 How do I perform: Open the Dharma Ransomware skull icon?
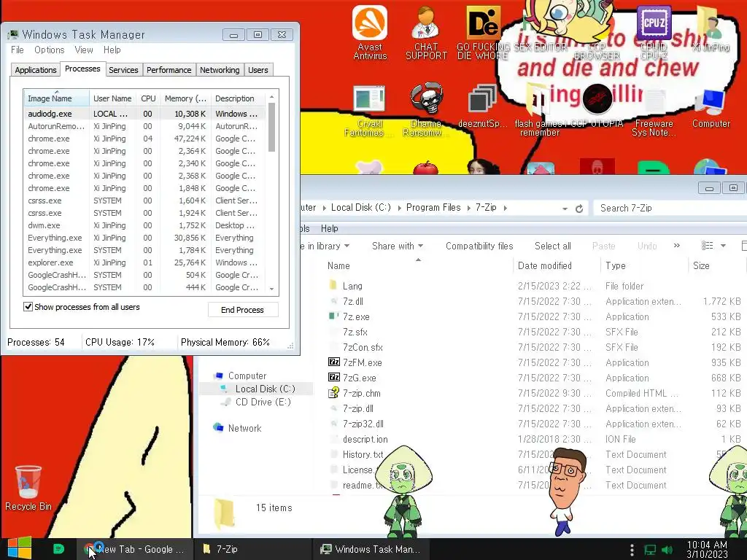pos(426,109)
